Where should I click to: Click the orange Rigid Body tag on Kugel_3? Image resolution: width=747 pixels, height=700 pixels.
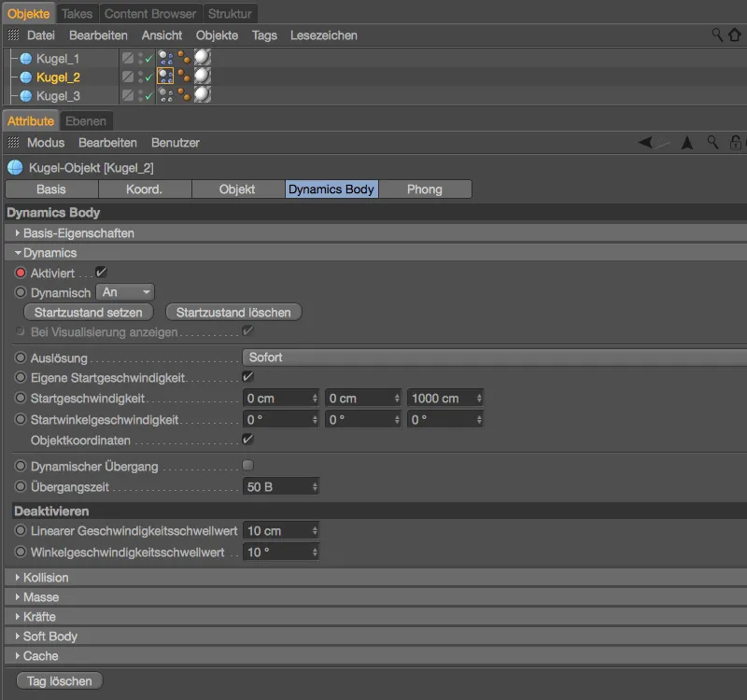184,95
